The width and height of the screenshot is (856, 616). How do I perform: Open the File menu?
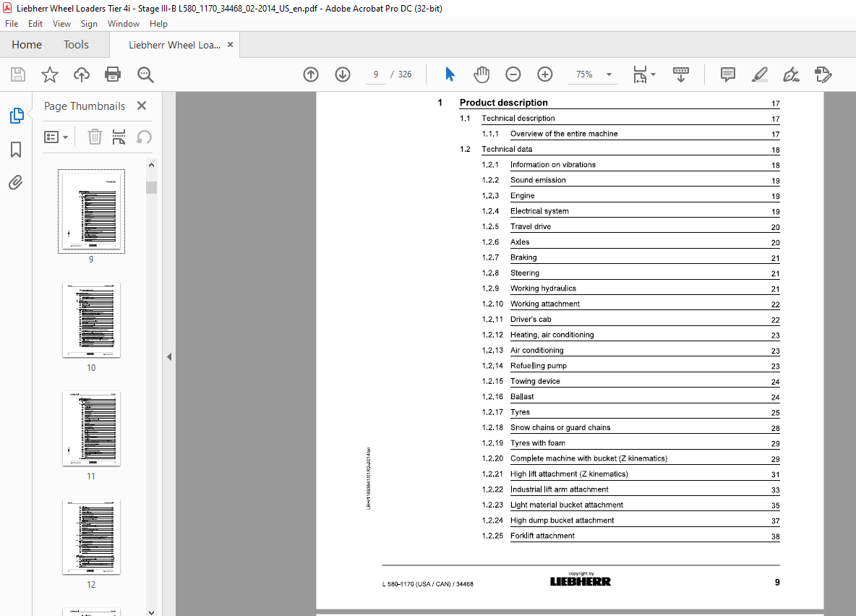[12, 24]
